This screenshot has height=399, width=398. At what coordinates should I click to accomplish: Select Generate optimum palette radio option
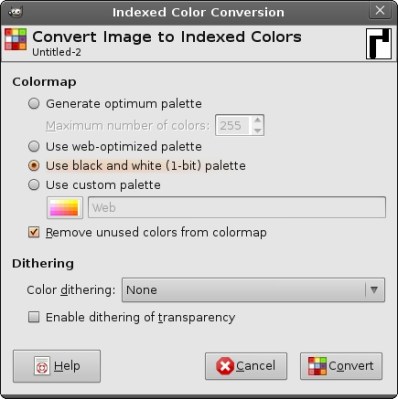click(34, 104)
